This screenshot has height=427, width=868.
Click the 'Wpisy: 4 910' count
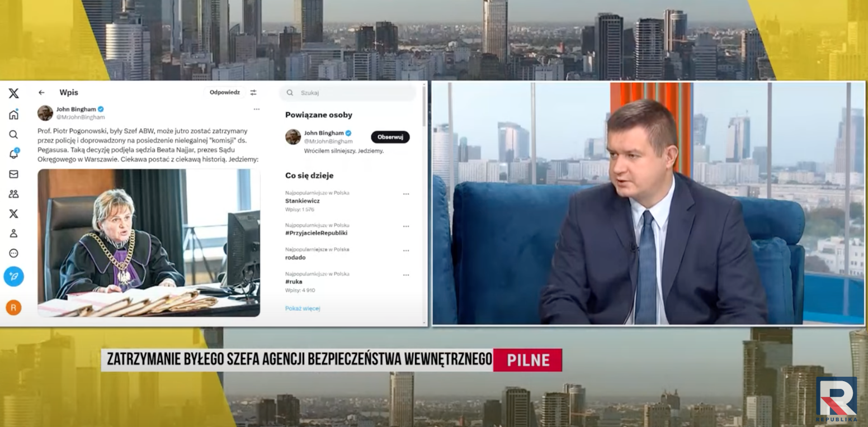coord(300,291)
